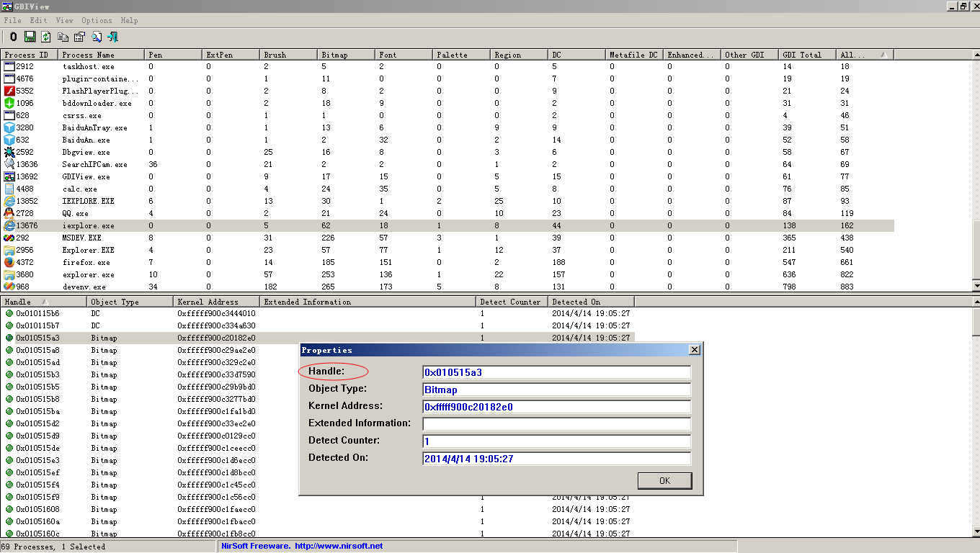Open the Help menu
Viewport: 980px width, 553px height.
coord(129,20)
